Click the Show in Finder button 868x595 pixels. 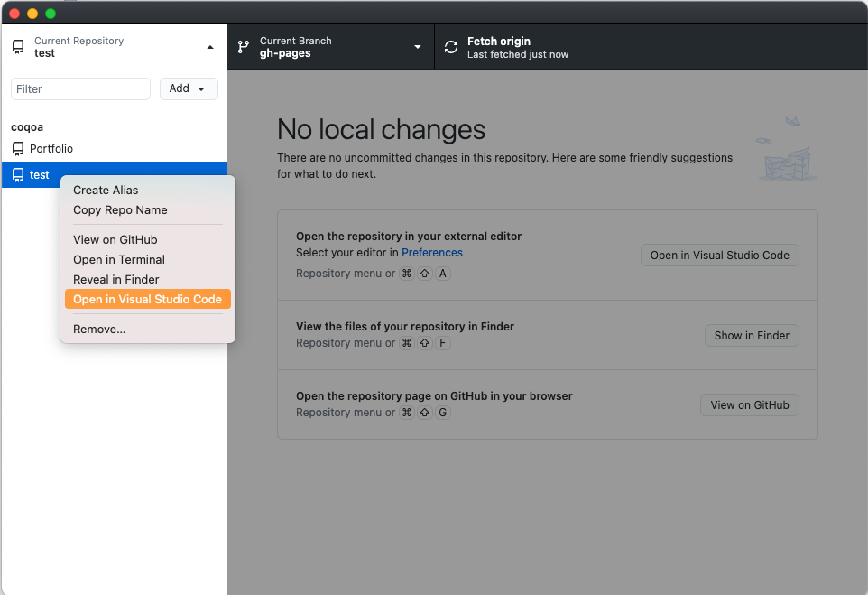(x=752, y=336)
